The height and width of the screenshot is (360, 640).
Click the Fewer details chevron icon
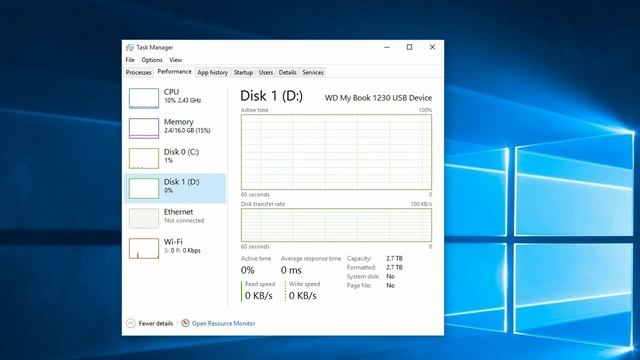coord(131,323)
